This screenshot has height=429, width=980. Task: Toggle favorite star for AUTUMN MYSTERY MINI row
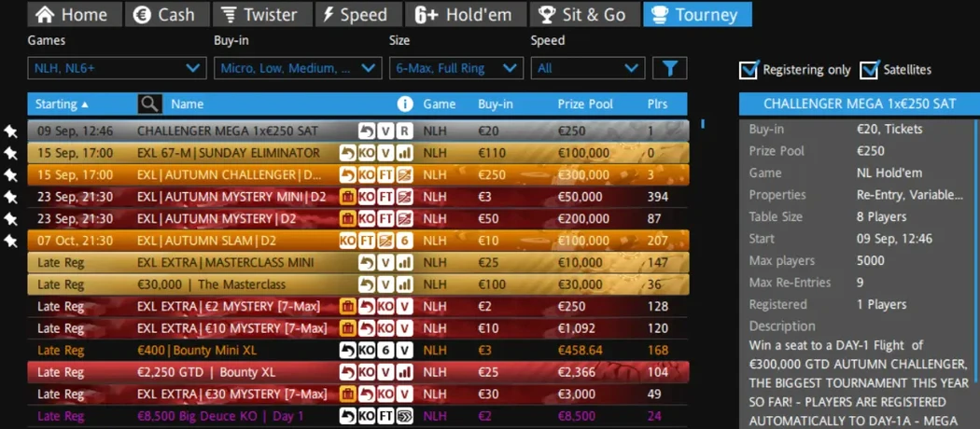click(10, 197)
